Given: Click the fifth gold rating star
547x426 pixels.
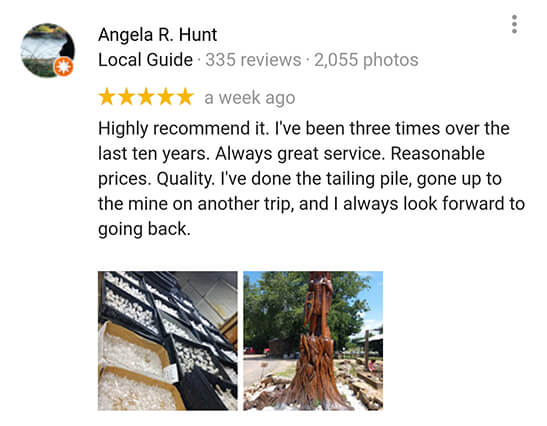Looking at the screenshot, I should [x=185, y=97].
